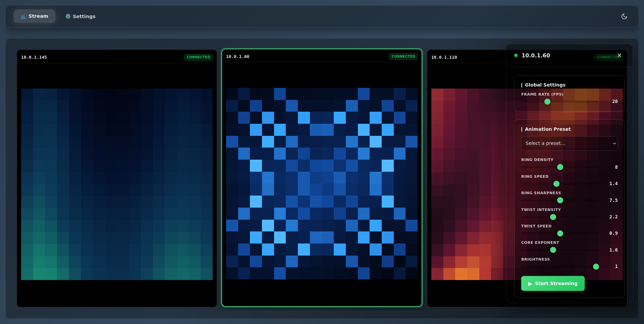Select the 10.0.1.145 device preview
The image size is (644, 324).
(x=117, y=184)
